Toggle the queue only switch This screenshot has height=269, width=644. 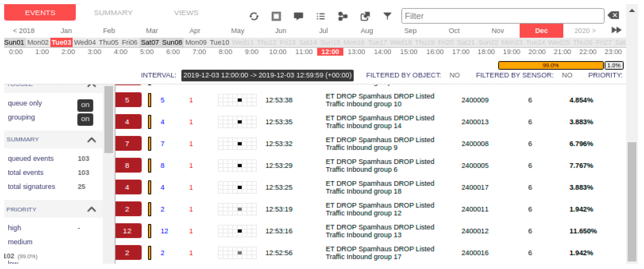pyautogui.click(x=85, y=105)
